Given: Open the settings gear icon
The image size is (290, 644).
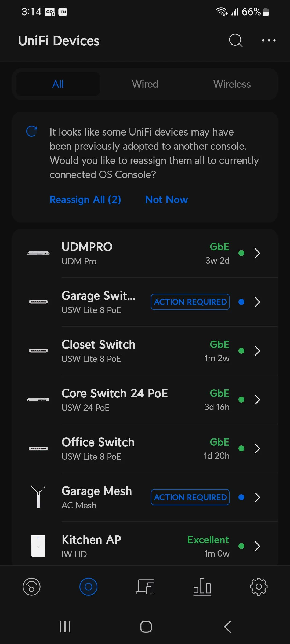Looking at the screenshot, I should point(259,587).
